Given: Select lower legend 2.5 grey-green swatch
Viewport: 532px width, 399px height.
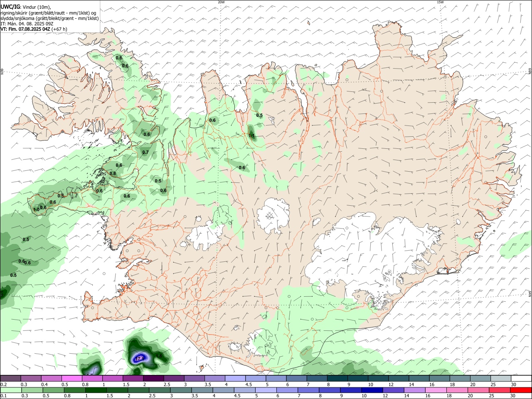Looking at the screenshot, I should tap(160, 390).
